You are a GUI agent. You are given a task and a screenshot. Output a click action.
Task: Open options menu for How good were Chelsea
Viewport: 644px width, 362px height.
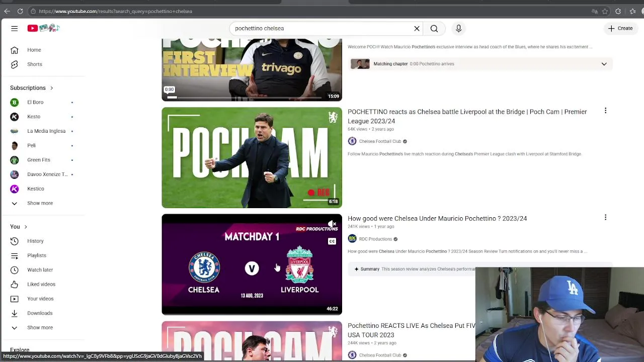coord(605,217)
